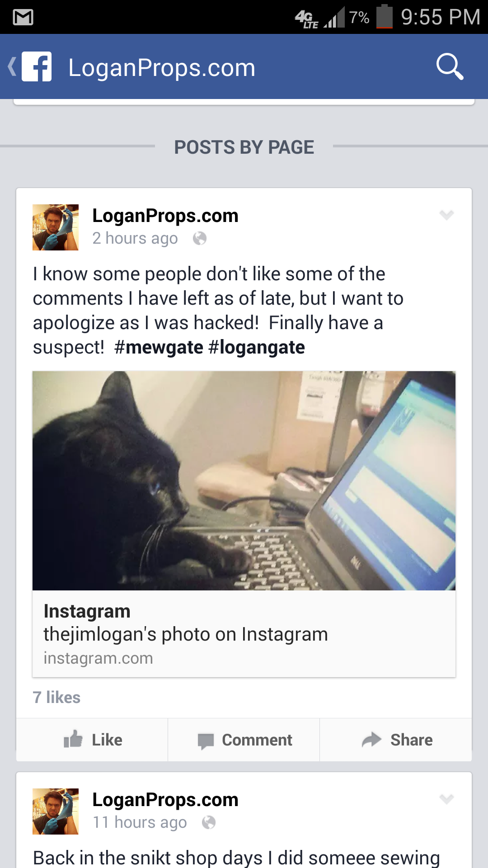Open the search magnifier icon
Viewport: 488px width, 868px height.
[450, 67]
